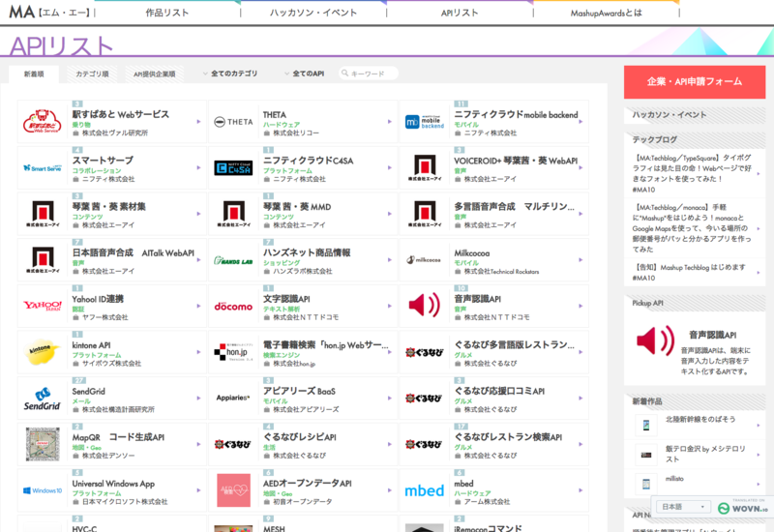Click the WOVN.io translation badge
774x532 pixels.
pos(743,508)
